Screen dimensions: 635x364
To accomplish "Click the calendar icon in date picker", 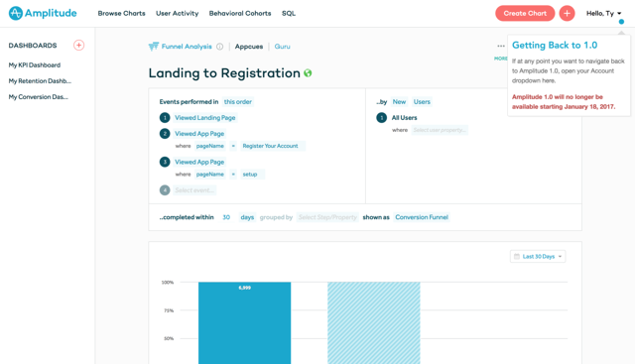I will tap(517, 256).
